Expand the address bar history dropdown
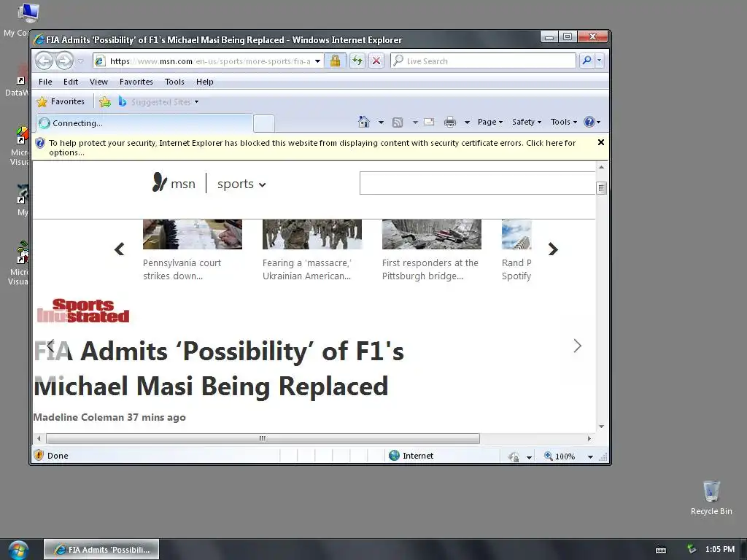This screenshot has height=560, width=747. [x=318, y=61]
